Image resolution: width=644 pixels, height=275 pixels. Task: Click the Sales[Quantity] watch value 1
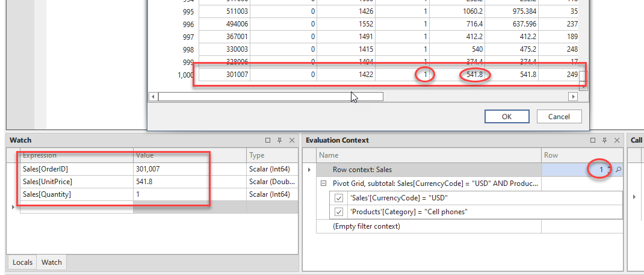click(190, 194)
